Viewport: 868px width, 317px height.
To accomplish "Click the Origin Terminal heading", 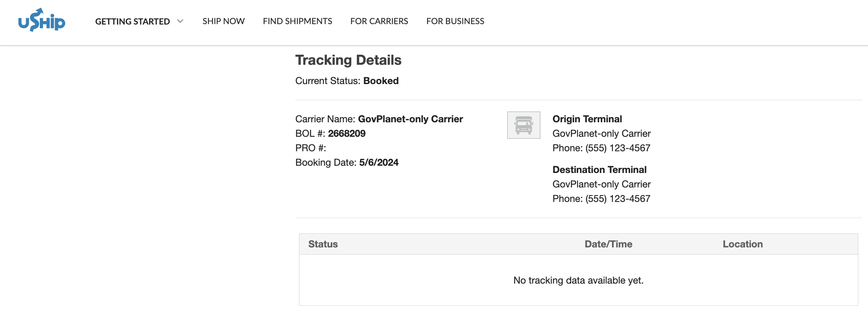I will [587, 119].
